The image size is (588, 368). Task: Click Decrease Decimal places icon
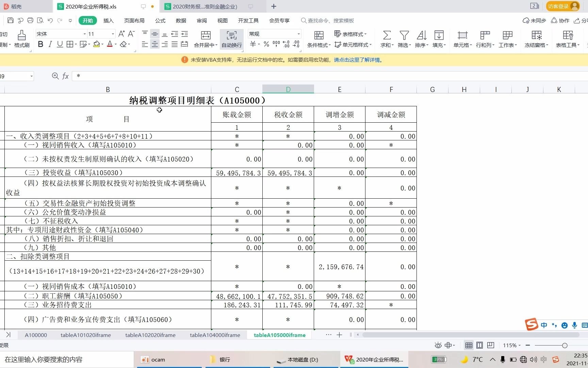coord(296,44)
